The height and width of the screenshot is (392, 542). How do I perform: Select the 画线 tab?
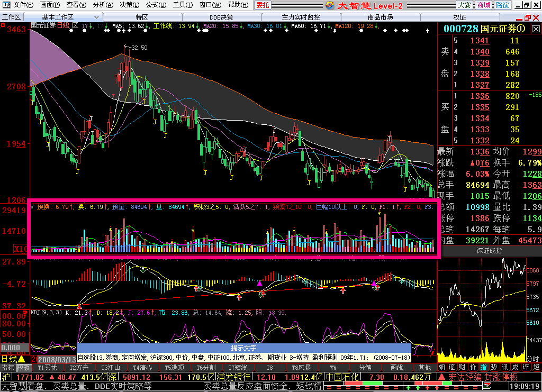pos(396,368)
